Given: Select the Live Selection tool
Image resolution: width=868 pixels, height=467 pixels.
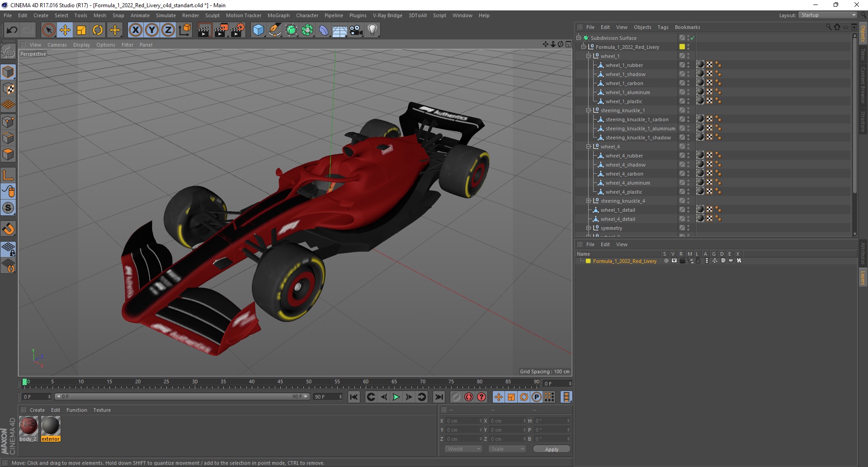Looking at the screenshot, I should 48,30.
